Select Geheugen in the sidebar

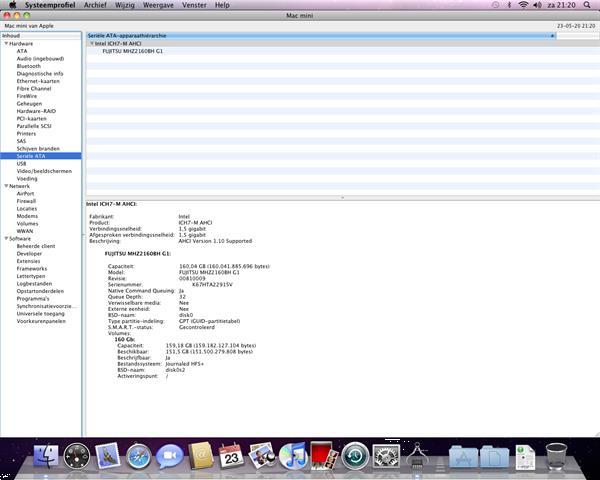pos(29,103)
